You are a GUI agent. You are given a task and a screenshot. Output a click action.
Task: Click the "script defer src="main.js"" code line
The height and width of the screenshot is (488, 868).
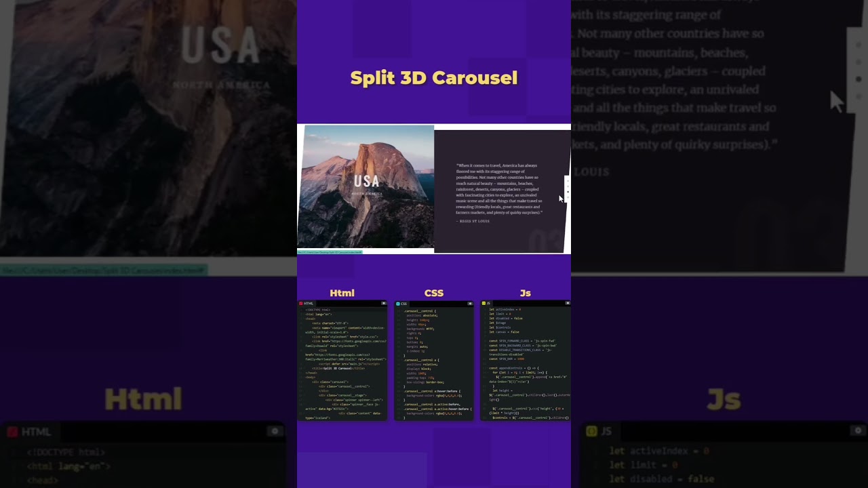[x=349, y=364]
